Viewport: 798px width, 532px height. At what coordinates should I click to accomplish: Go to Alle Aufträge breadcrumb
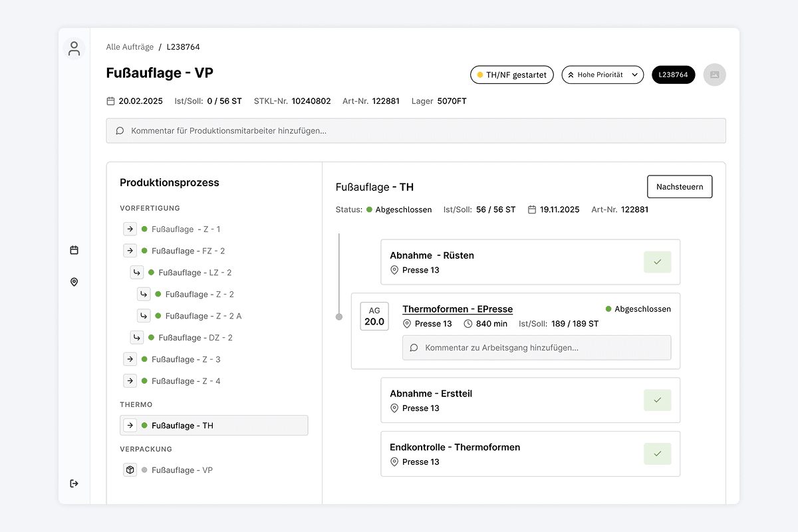[x=130, y=47]
